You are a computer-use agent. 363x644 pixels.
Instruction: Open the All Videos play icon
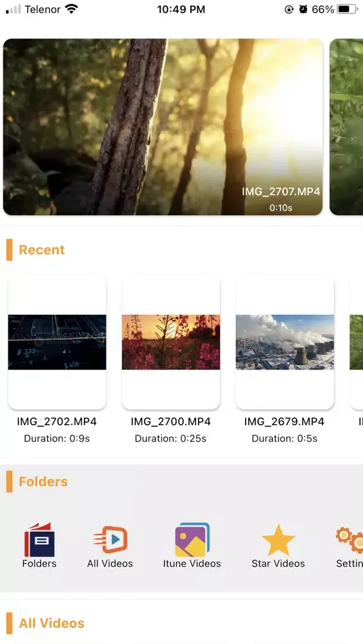click(110, 540)
